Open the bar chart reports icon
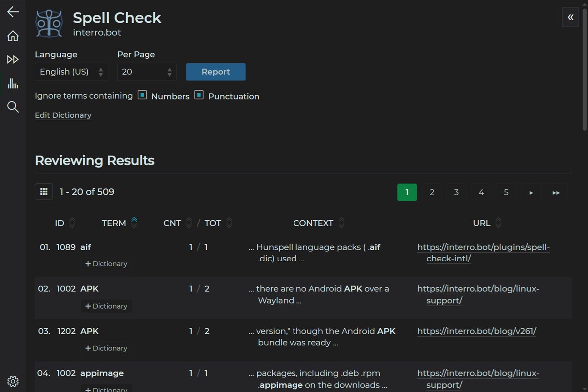 coord(13,83)
